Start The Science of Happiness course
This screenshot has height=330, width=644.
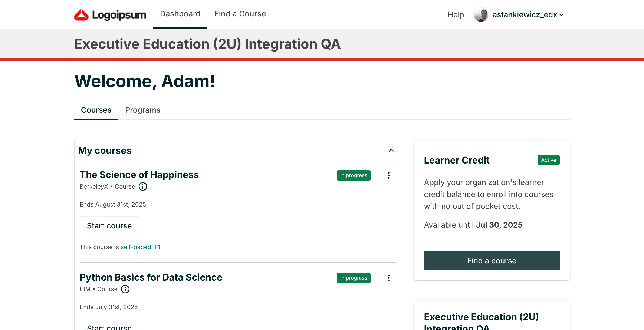point(109,226)
